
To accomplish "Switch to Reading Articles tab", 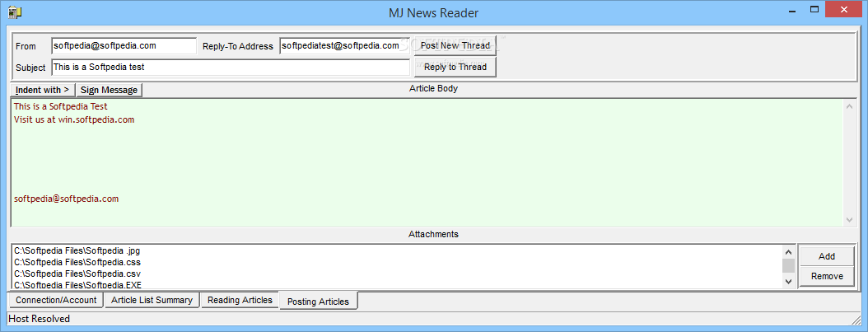I will tap(240, 300).
